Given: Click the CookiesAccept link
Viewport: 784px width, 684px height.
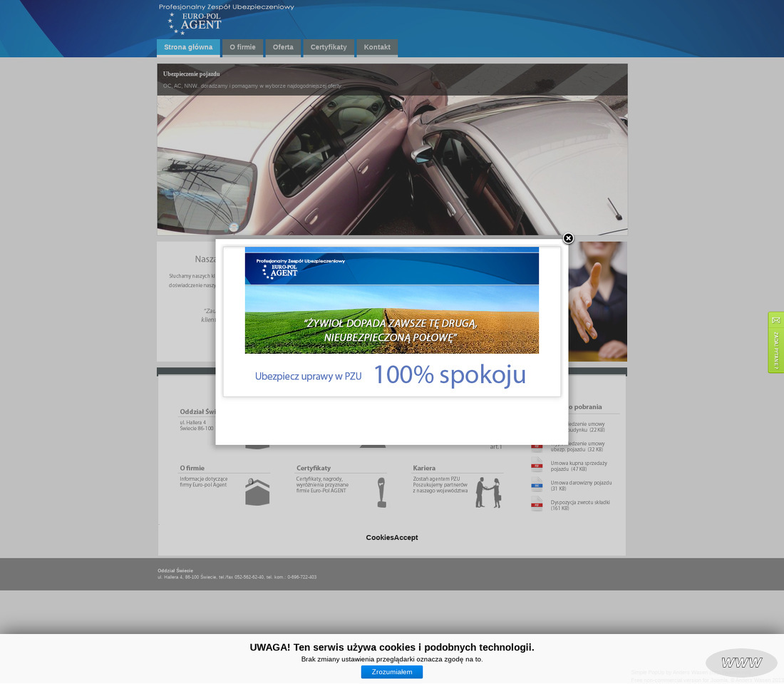Looking at the screenshot, I should pos(392,537).
